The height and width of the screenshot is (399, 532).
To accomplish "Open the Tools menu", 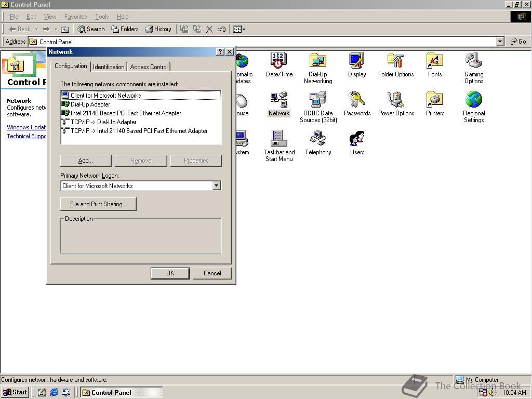I will click(x=102, y=17).
